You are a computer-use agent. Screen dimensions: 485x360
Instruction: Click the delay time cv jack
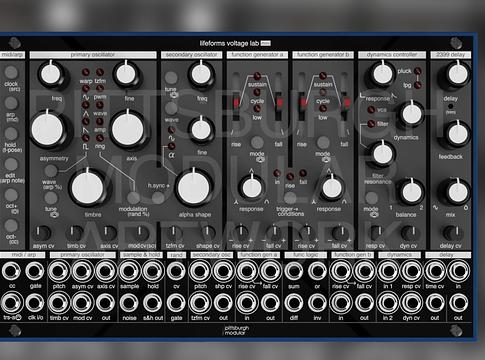(434, 271)
